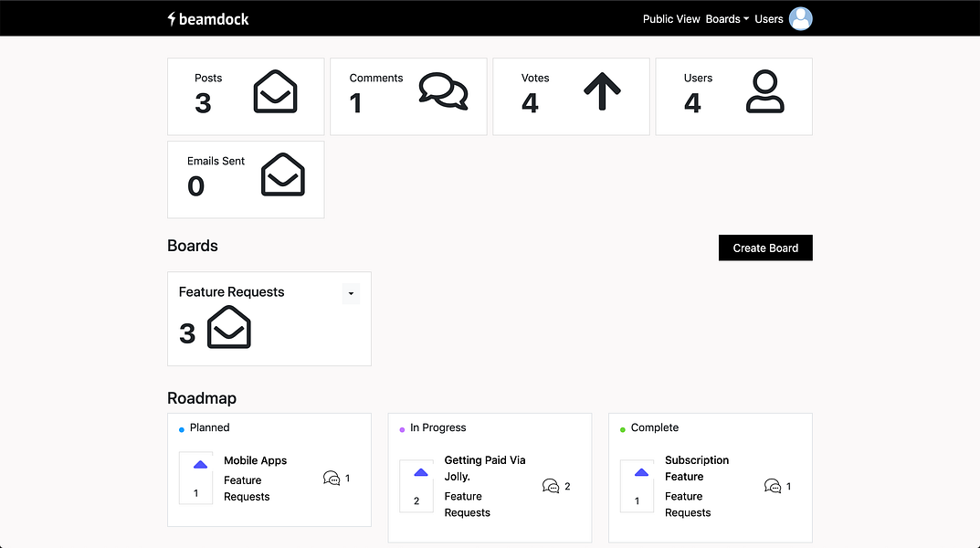Open the Subscription Feature post
Screen dimensions: 980x548
pyautogui.click(x=697, y=468)
